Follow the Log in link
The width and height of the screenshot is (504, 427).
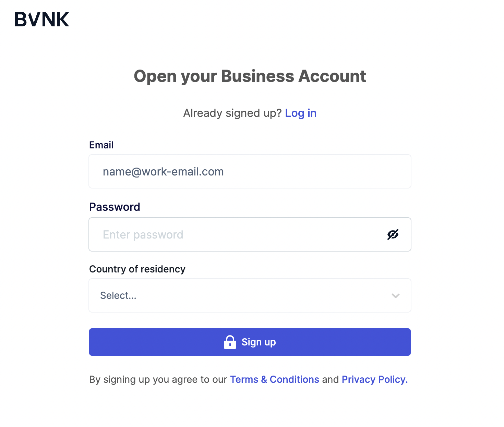coord(301,113)
